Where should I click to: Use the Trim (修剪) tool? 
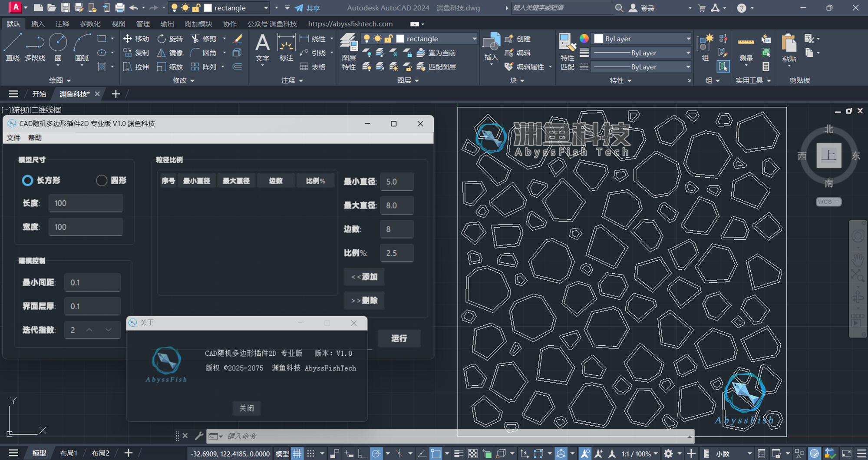click(x=204, y=39)
